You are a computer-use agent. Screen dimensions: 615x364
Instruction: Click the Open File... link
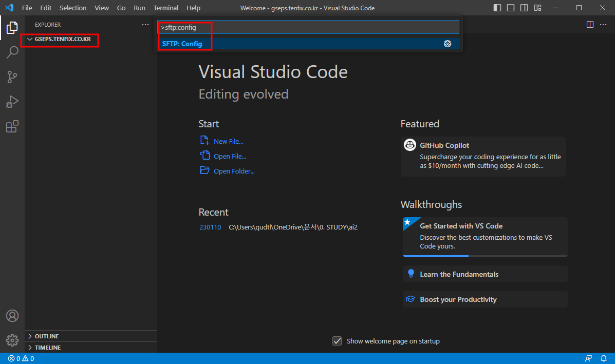(x=230, y=157)
